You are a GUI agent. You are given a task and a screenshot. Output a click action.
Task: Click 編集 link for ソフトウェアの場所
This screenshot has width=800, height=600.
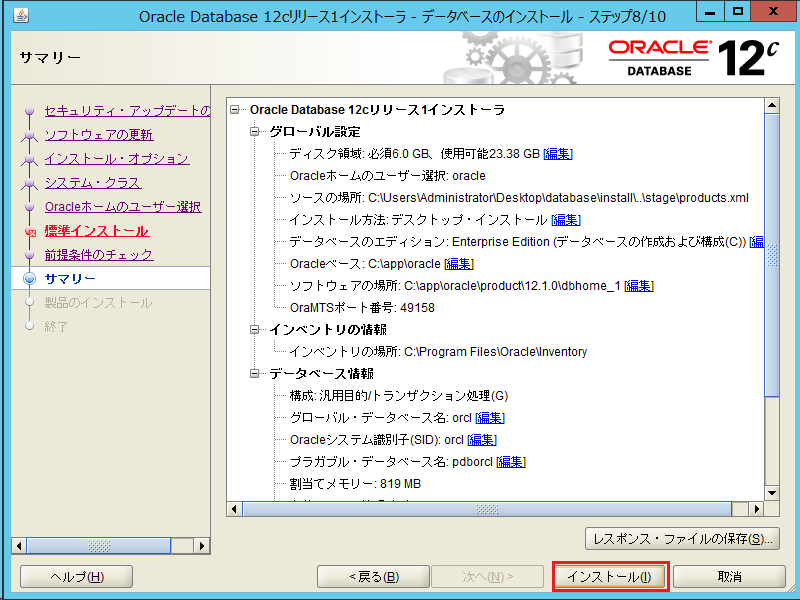[639, 286]
